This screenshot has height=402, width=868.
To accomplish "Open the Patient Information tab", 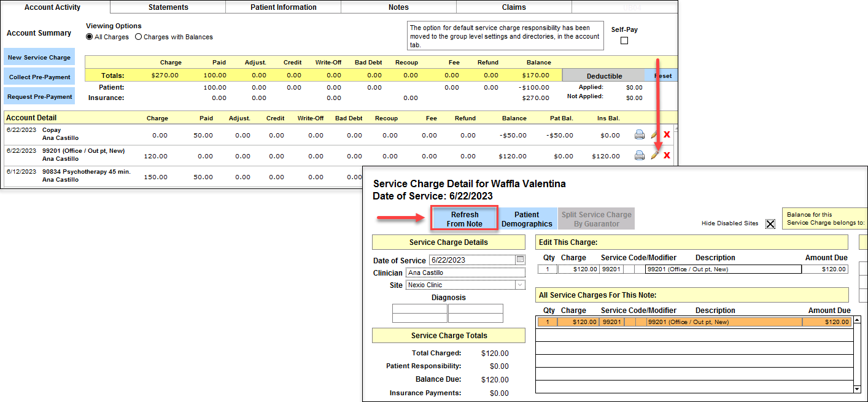I will pyautogui.click(x=284, y=7).
